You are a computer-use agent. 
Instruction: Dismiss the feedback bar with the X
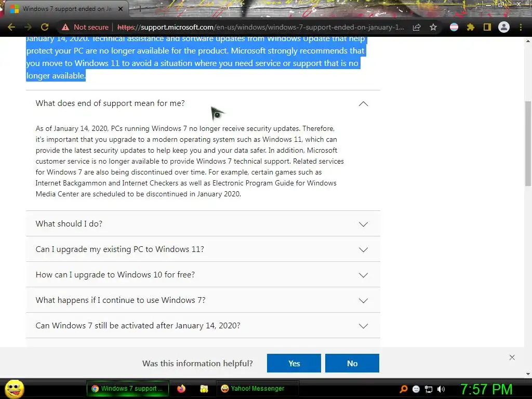[x=512, y=357]
